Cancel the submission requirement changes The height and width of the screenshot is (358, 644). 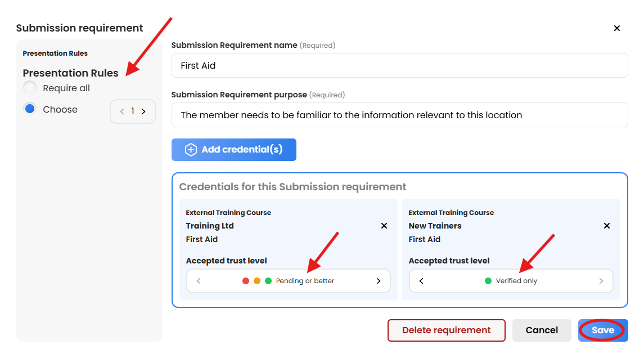click(x=542, y=330)
